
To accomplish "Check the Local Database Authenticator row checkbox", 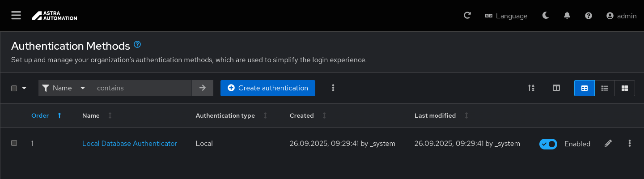I will tap(14, 143).
